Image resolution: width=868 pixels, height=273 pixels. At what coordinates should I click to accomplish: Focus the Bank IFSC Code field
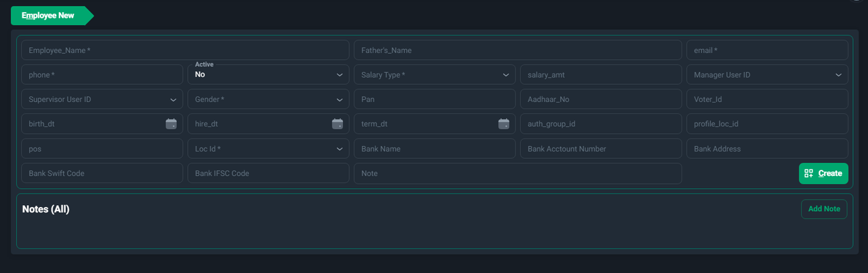pyautogui.click(x=269, y=173)
